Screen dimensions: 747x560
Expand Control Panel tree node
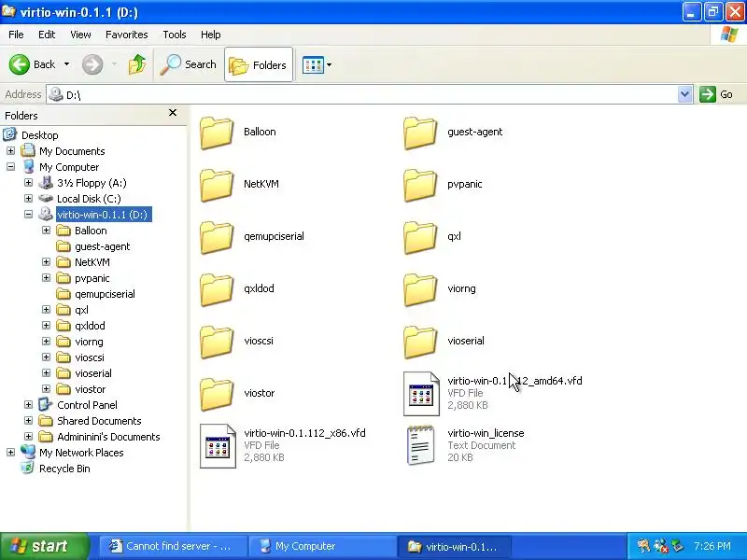28,405
